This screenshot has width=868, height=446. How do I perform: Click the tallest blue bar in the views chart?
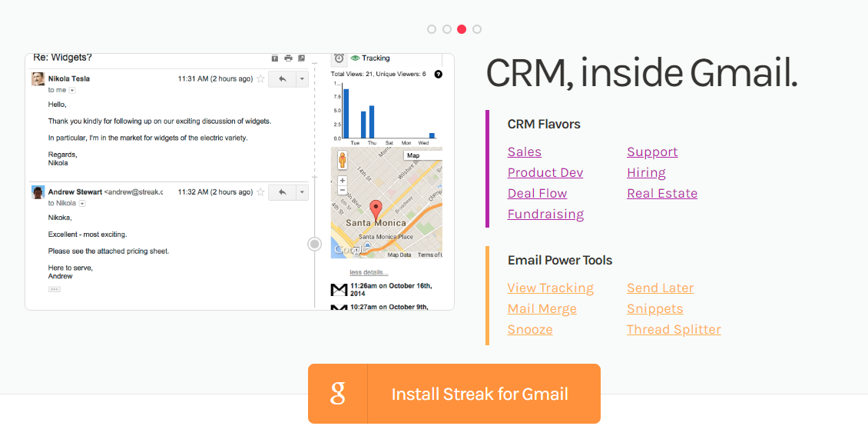(x=346, y=114)
